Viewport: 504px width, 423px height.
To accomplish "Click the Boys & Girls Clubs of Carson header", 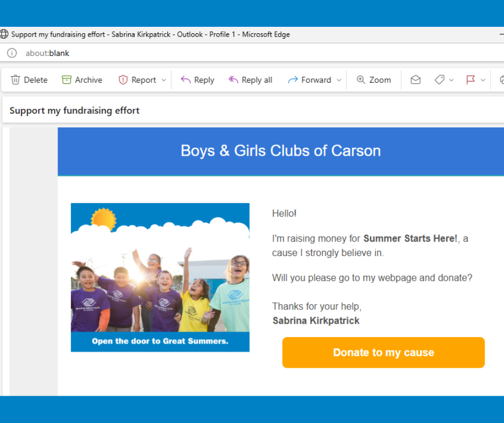I will pos(280,151).
